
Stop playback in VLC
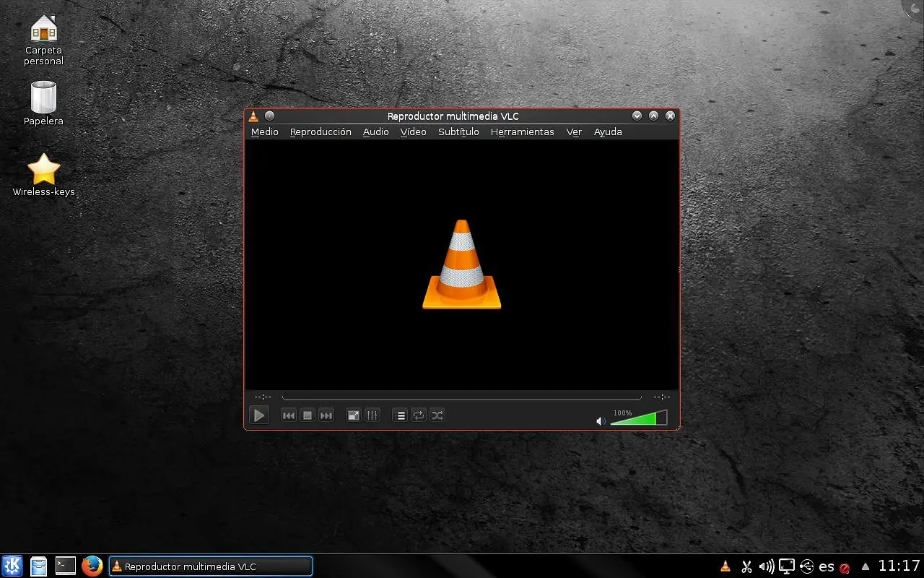click(308, 415)
